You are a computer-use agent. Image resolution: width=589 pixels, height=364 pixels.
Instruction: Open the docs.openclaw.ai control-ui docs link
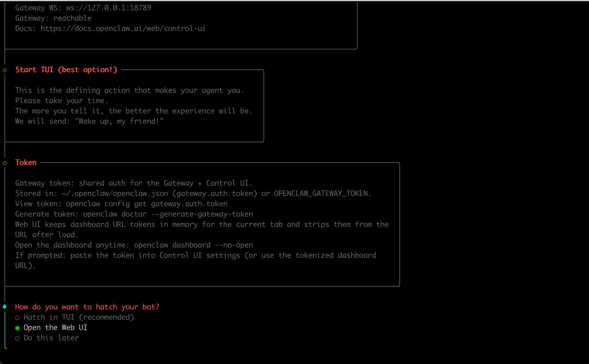click(x=123, y=29)
